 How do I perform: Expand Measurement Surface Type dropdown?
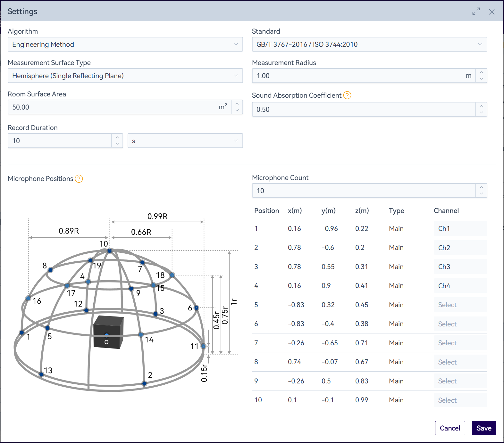(125, 76)
